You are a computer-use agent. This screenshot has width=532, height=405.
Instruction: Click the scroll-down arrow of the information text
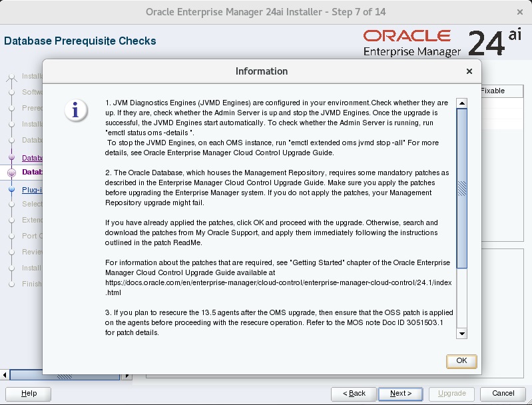click(x=462, y=333)
